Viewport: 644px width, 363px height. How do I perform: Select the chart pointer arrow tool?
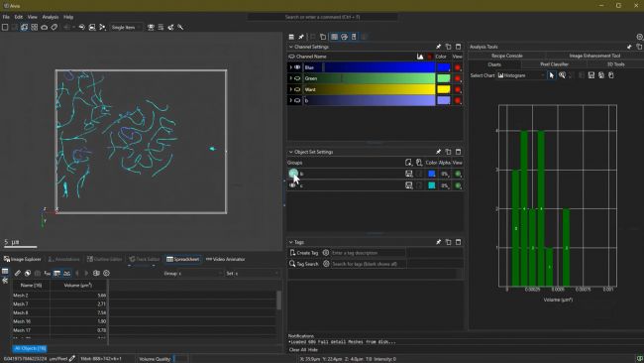coord(552,75)
